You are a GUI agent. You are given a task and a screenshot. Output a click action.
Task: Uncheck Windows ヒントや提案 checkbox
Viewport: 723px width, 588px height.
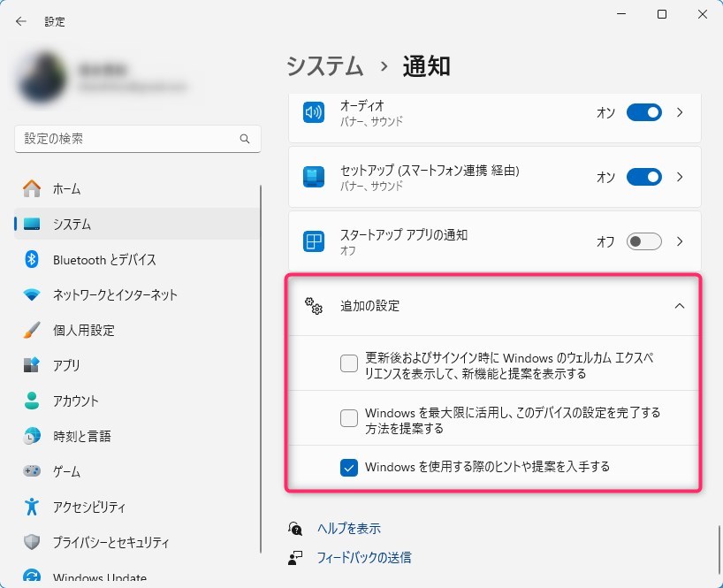(349, 468)
